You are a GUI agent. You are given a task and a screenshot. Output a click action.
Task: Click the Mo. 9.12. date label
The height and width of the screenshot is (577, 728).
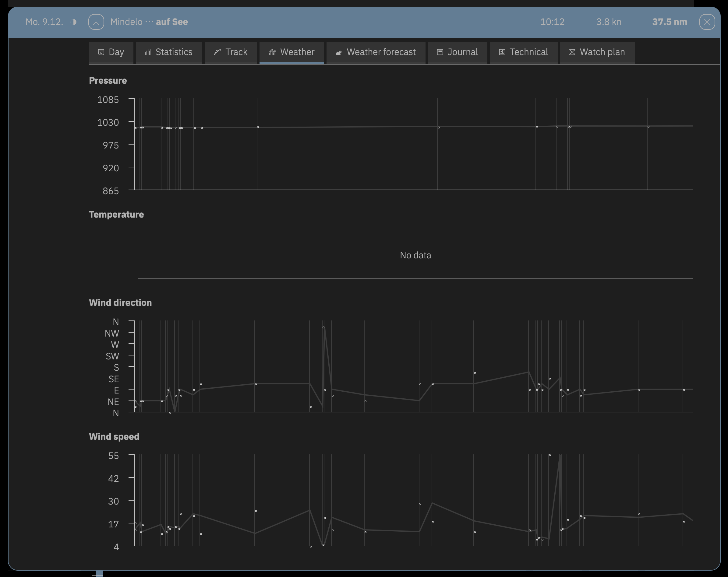click(x=44, y=22)
